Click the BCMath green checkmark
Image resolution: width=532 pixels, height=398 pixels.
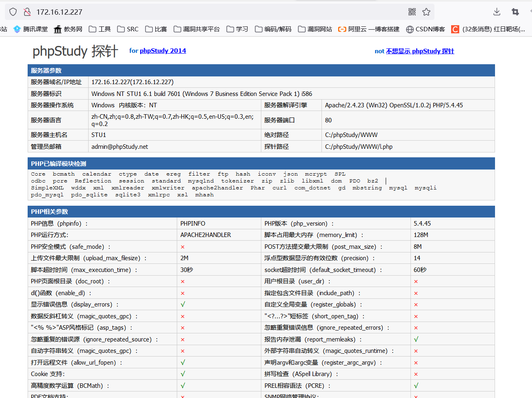183,385
